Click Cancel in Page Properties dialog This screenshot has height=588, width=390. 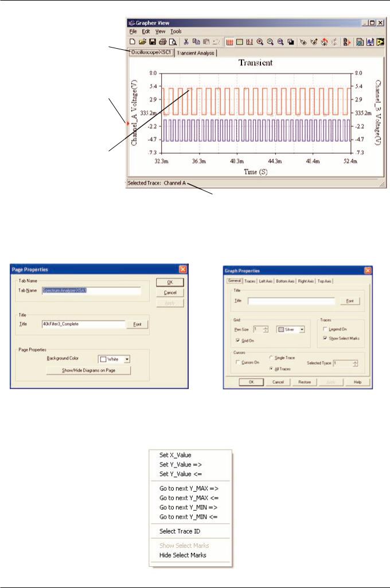click(x=170, y=293)
